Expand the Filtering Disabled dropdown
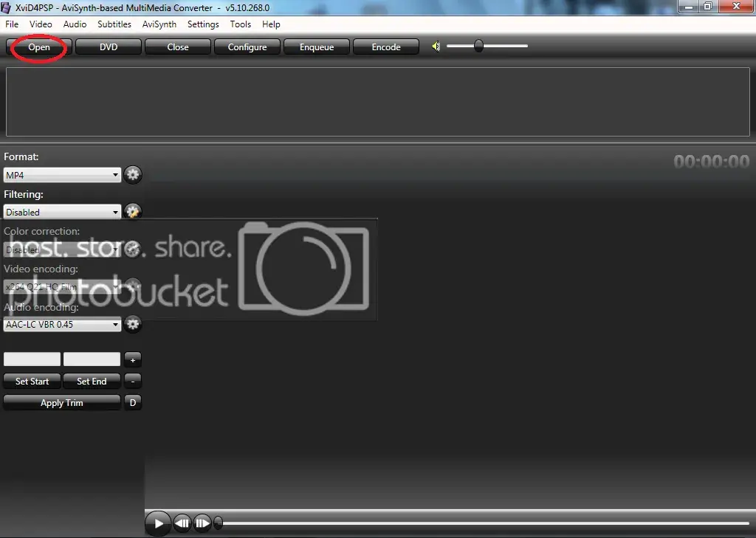Viewport: 756px width, 538px height. click(x=62, y=212)
